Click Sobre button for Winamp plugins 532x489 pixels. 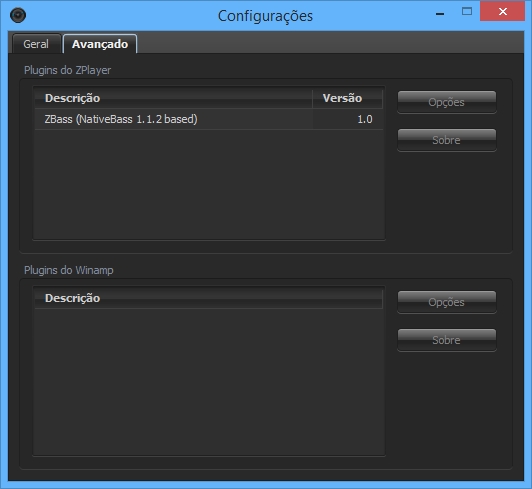447,340
